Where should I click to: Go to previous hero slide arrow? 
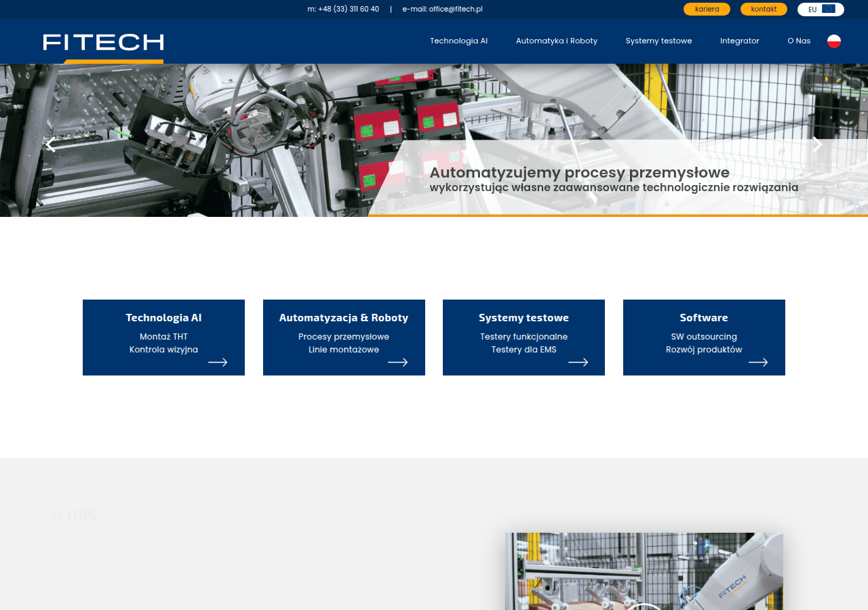50,144
